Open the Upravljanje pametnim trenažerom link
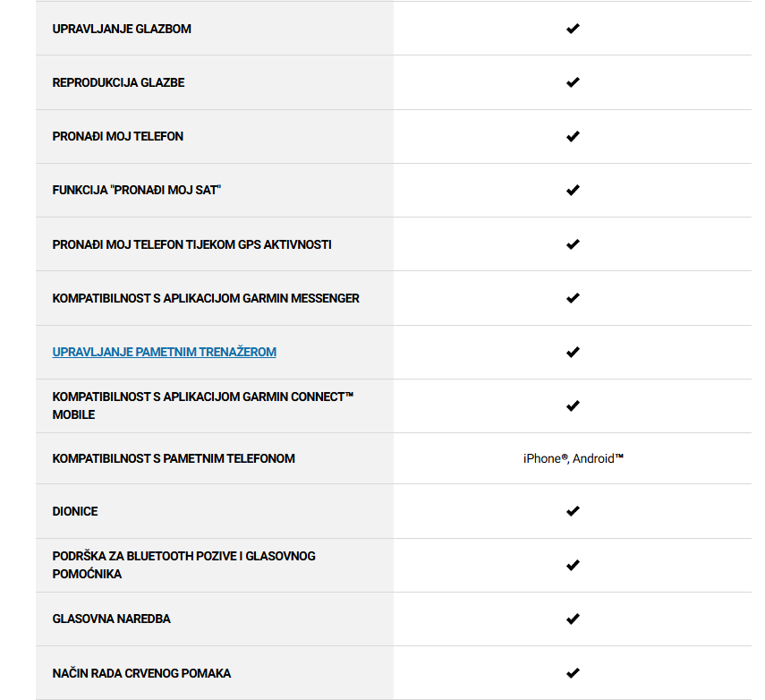The width and height of the screenshot is (765, 700). 164,352
